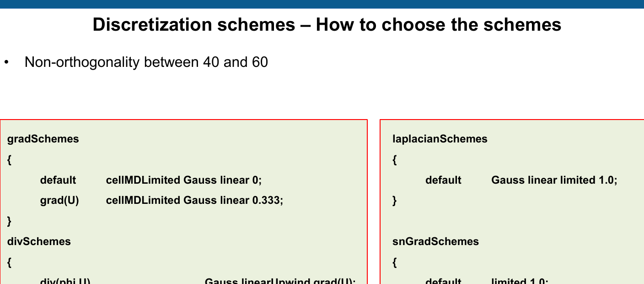
Task: Click the opening brace under divSchemes
Action: tap(9, 262)
